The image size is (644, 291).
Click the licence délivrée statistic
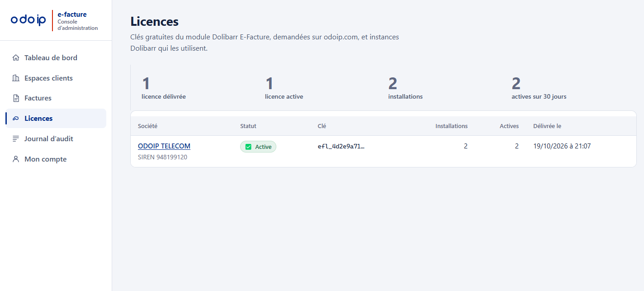pyautogui.click(x=164, y=88)
